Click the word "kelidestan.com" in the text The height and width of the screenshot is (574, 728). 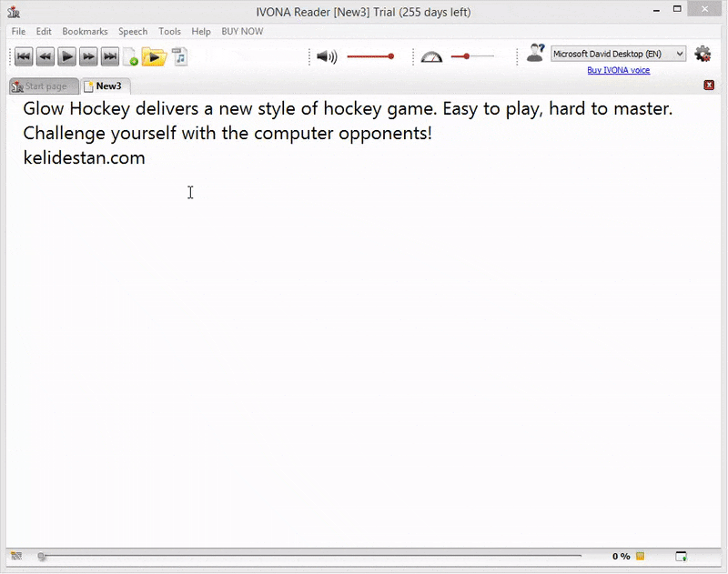(x=84, y=157)
